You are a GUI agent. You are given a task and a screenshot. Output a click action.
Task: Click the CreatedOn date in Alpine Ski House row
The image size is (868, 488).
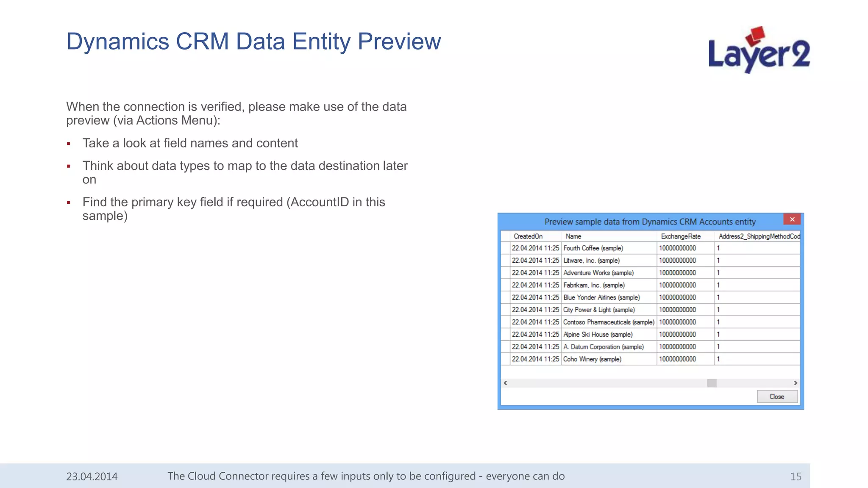tap(536, 334)
